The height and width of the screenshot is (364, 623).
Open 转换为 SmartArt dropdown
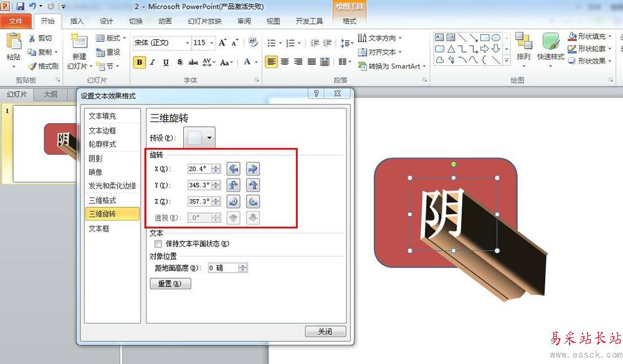392,66
